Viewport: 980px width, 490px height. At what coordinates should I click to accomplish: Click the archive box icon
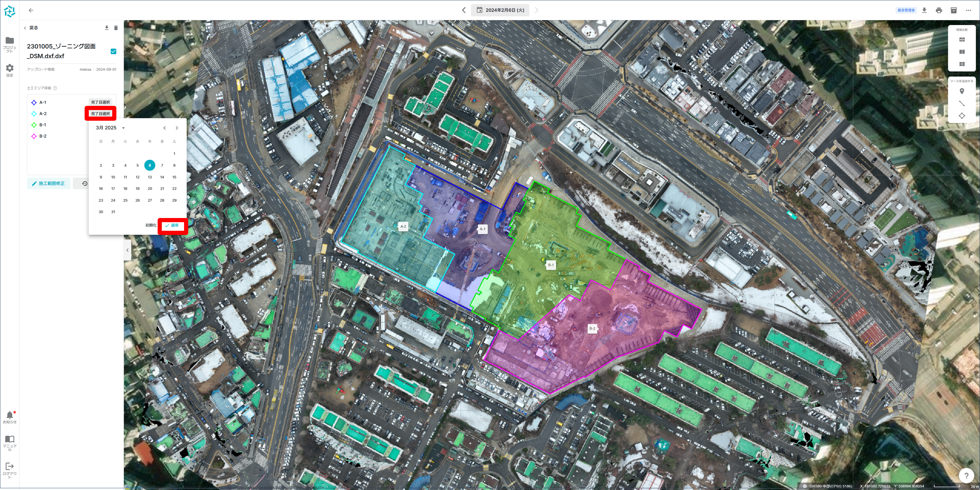pos(953,10)
